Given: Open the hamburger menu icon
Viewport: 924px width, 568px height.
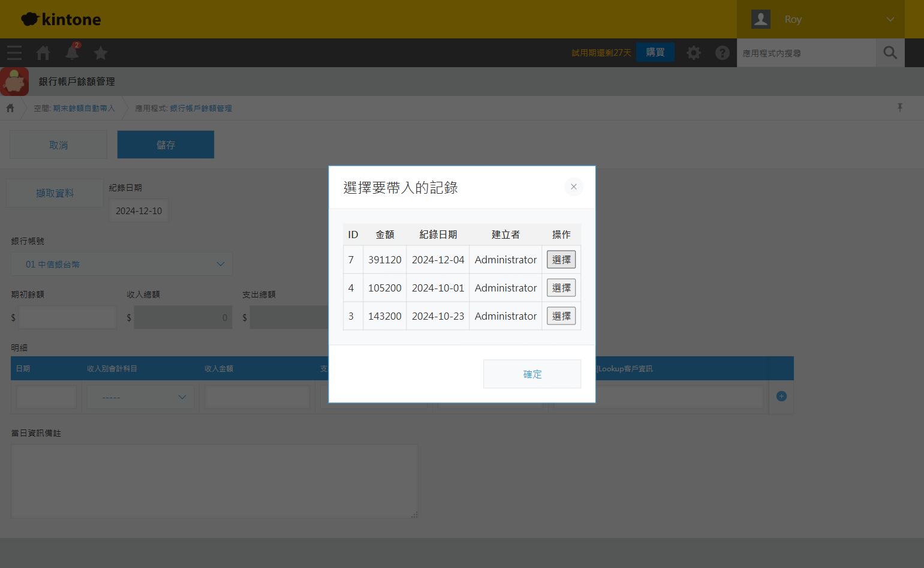Looking at the screenshot, I should pos(14,53).
